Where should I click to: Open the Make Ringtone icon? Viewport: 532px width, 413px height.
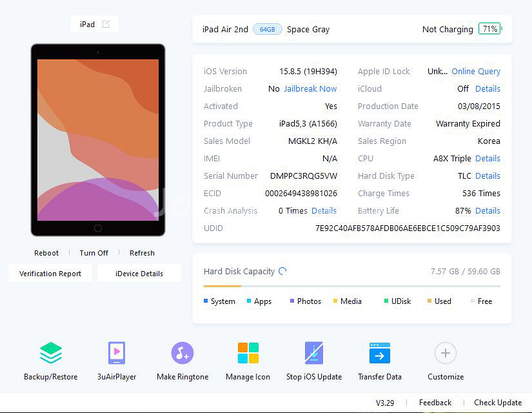tap(182, 353)
